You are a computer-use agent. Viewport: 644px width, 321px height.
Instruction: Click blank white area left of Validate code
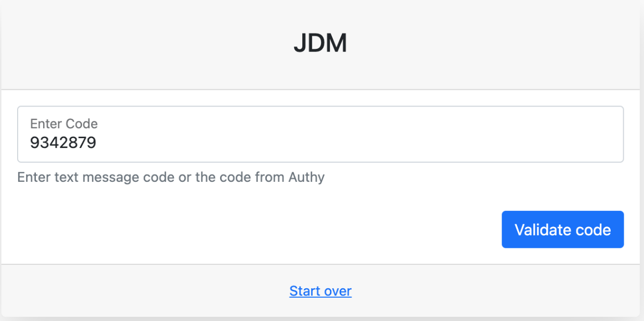coord(260,230)
